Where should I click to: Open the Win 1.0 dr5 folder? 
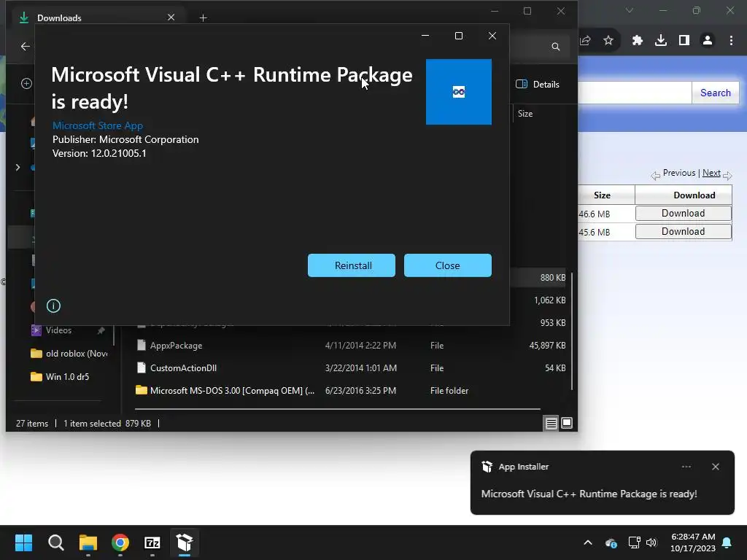(x=67, y=377)
